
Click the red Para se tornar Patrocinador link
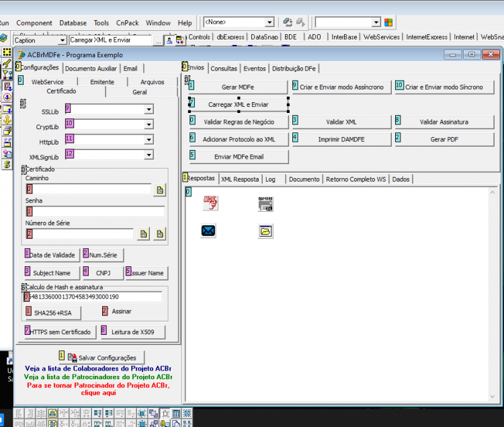[x=98, y=389]
